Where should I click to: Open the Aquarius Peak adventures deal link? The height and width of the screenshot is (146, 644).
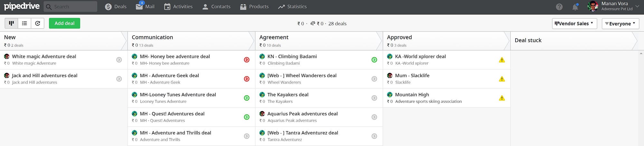click(302, 114)
